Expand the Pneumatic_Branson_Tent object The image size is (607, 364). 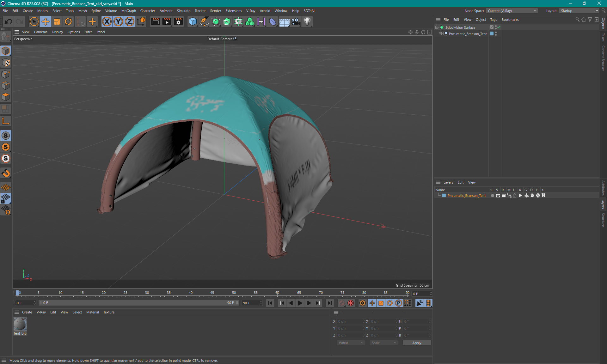coord(440,34)
